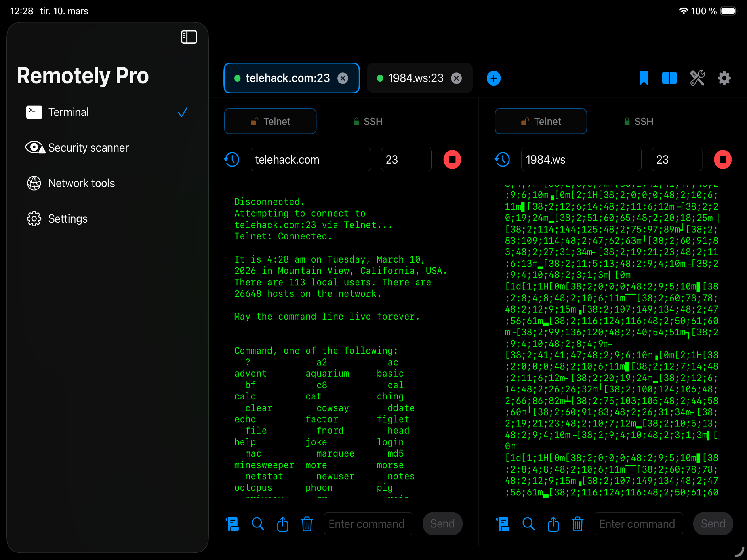Open Settings from the sidebar
Screen dimensions: 747x560
[x=107, y=219]
